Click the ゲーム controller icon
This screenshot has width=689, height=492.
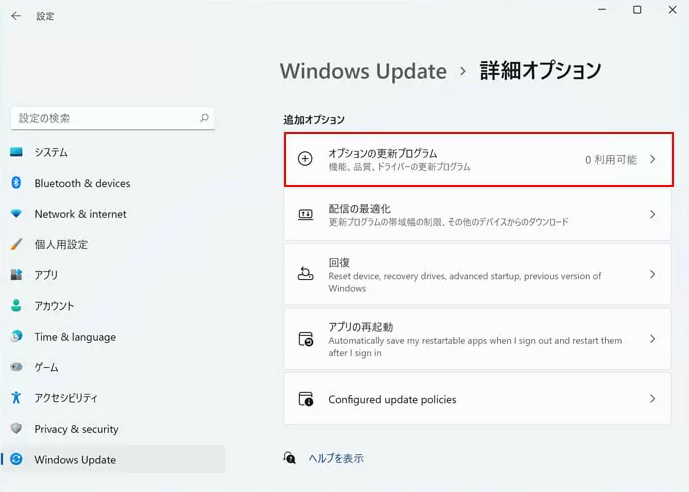click(16, 367)
